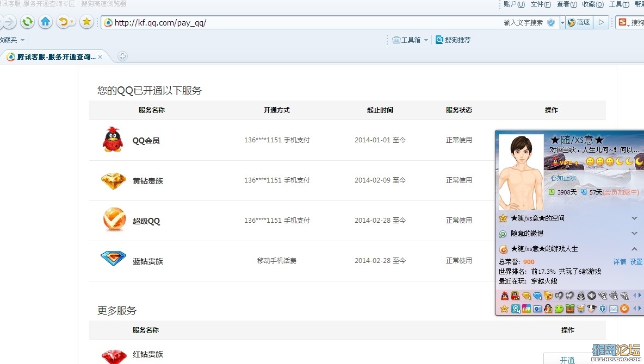Click the QQ show avatar picture
This screenshot has height=364, width=644.
(521, 172)
